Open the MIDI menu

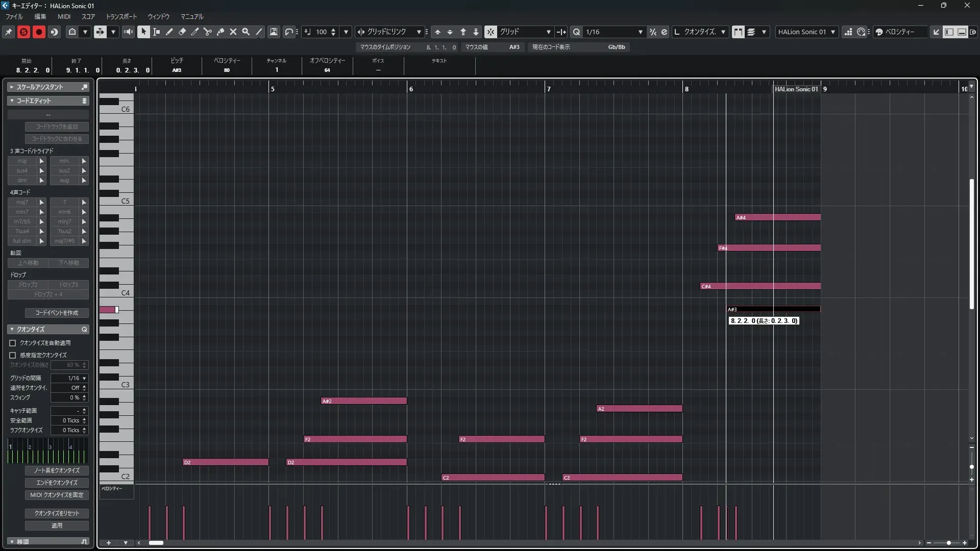64,16
